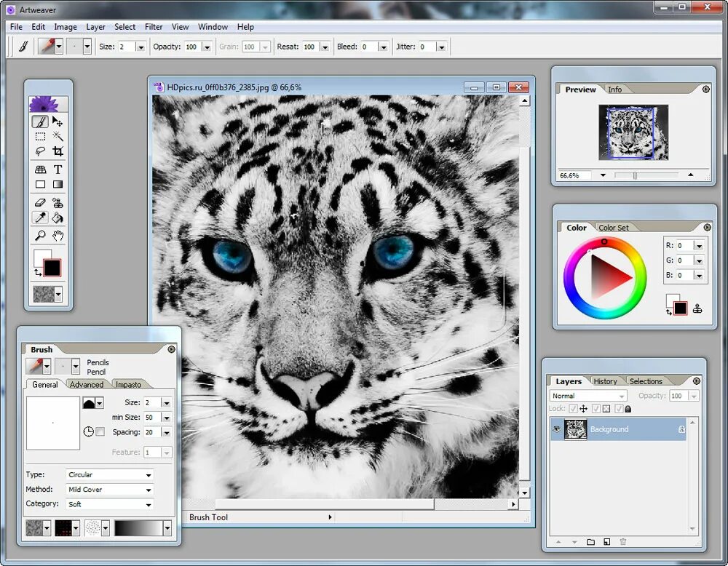
Task: Switch to the Color Set tab
Action: (613, 228)
